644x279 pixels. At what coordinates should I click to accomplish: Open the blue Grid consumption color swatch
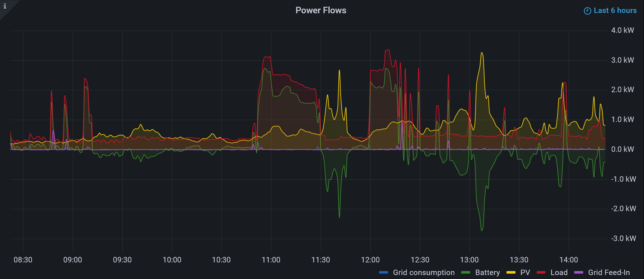(x=383, y=273)
